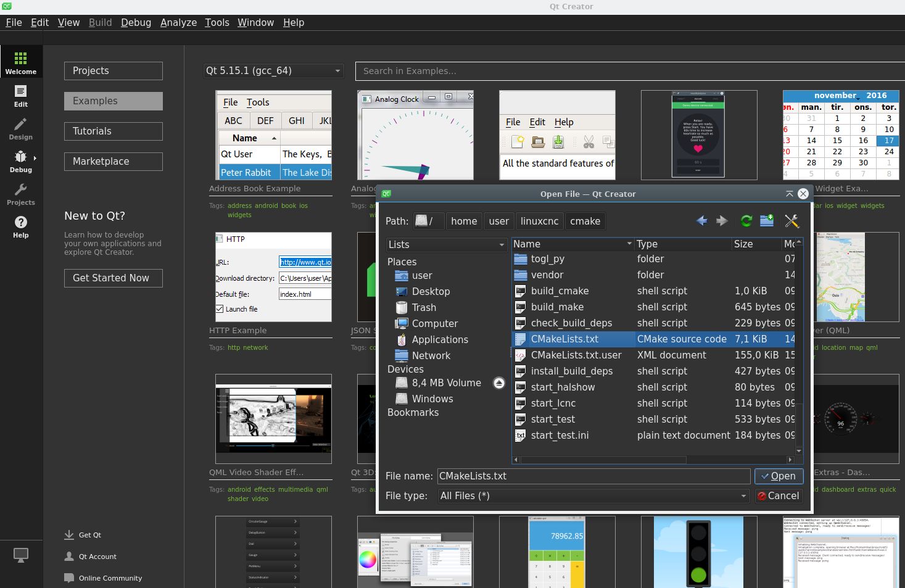This screenshot has width=905, height=588.
Task: Open the File type dropdown
Action: pyautogui.click(x=593, y=496)
